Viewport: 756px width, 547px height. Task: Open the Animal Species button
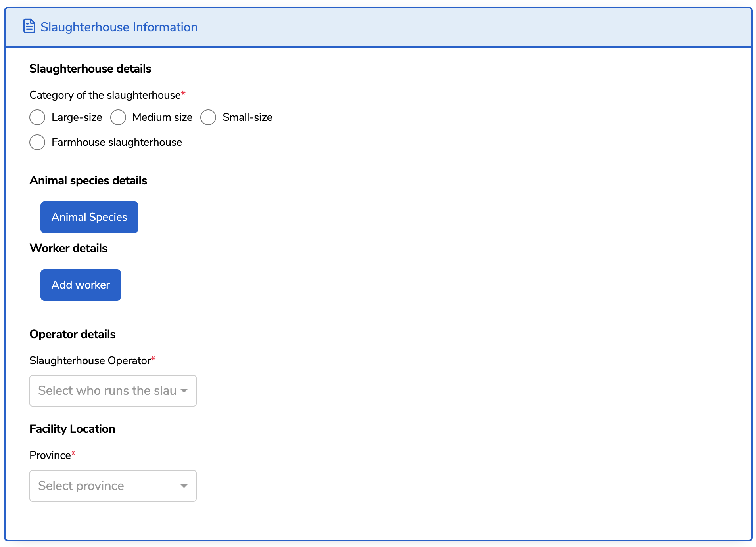click(89, 217)
